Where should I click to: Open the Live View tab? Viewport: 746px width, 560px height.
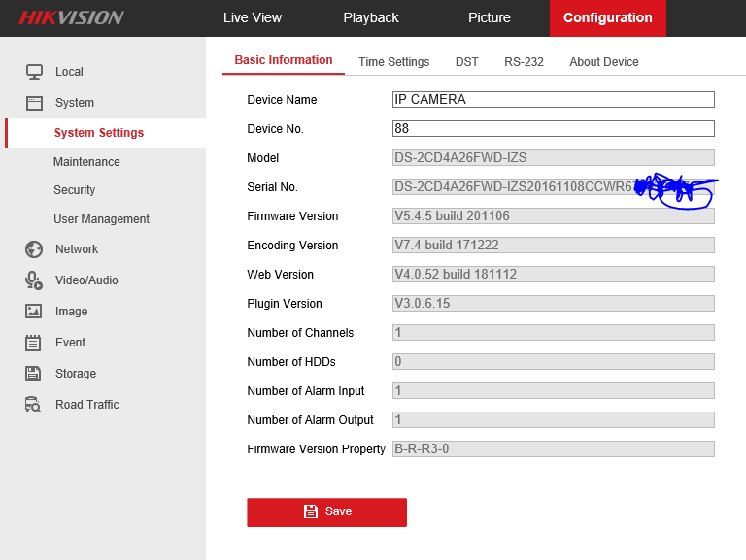253,17
